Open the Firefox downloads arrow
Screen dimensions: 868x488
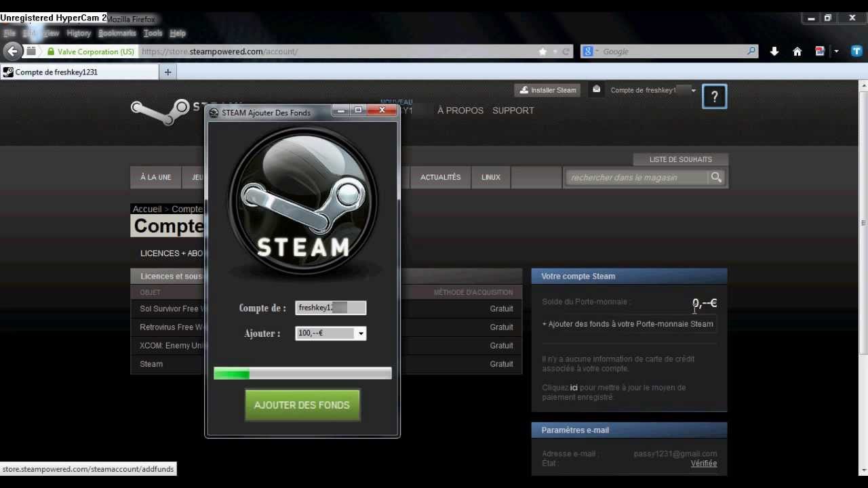click(774, 52)
